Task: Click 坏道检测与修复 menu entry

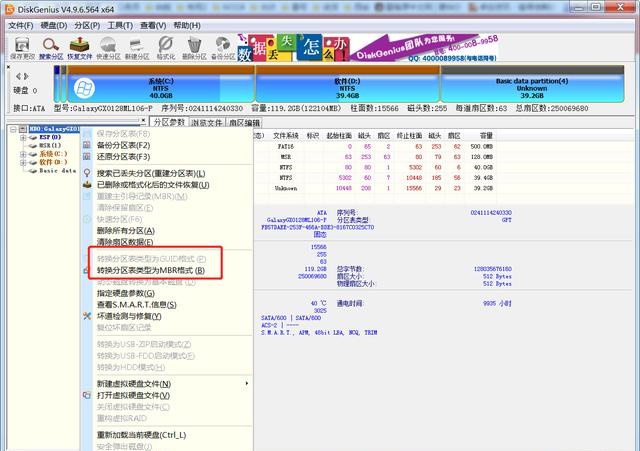Action: point(140,314)
